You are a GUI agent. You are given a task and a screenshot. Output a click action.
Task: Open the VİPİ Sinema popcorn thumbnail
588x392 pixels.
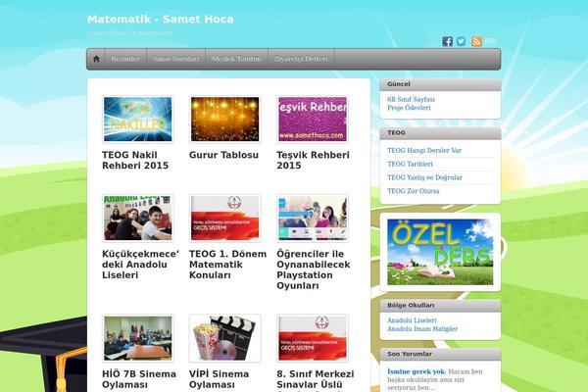tap(224, 338)
